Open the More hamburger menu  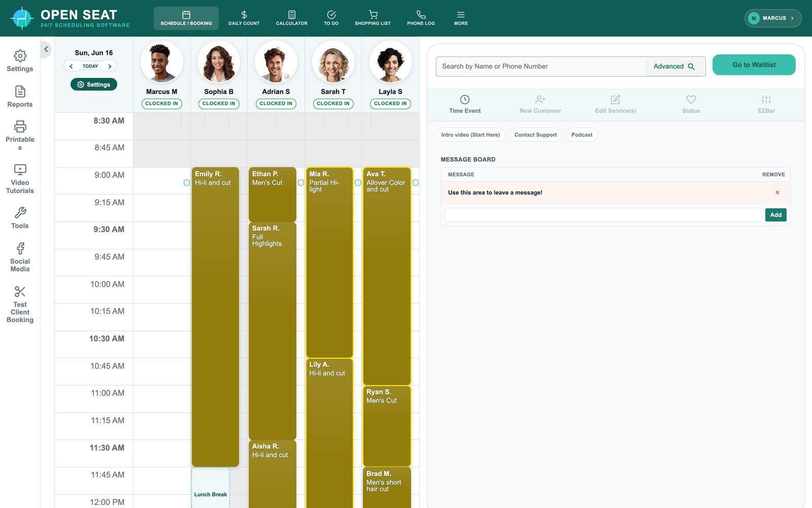pyautogui.click(x=461, y=18)
